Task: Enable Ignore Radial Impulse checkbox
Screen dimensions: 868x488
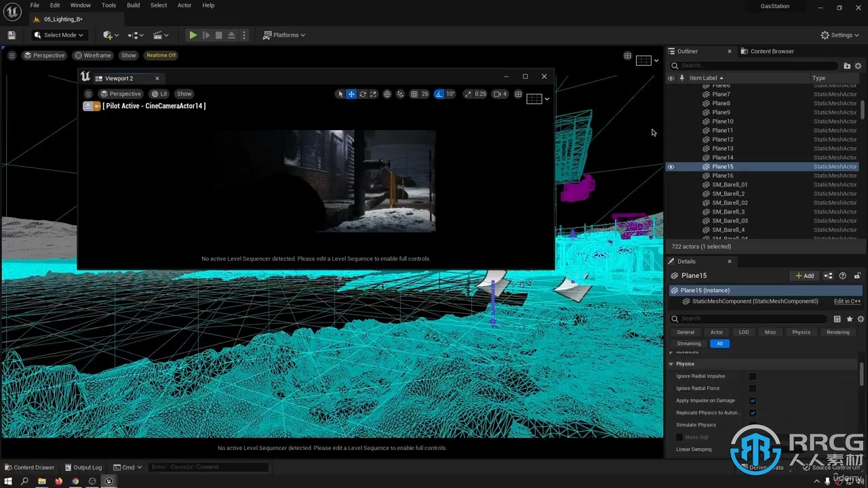Action: point(752,376)
